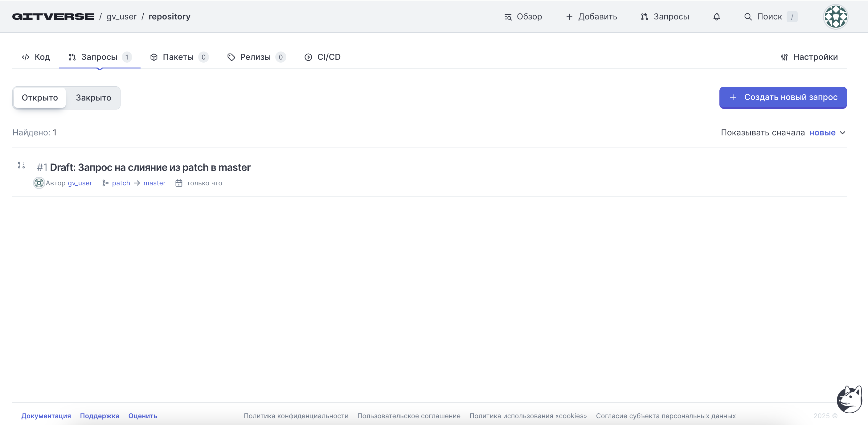This screenshot has width=868, height=425.
Task: Click the code brackets icon
Action: [26, 57]
